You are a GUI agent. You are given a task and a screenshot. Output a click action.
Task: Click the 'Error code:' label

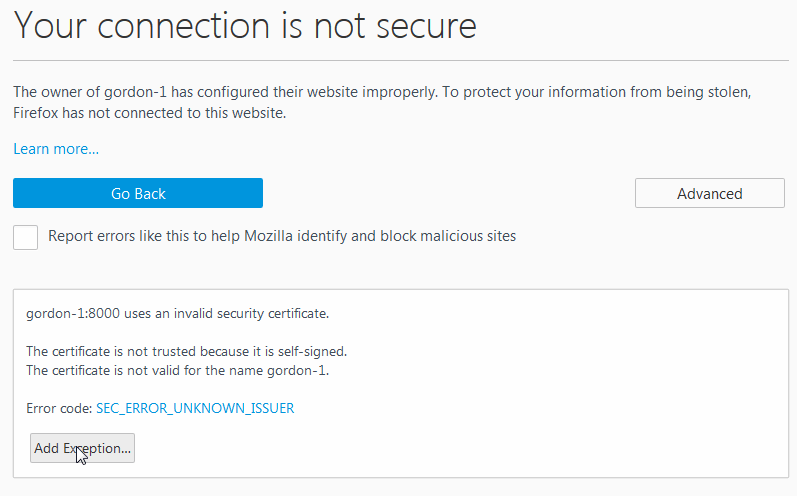click(59, 408)
